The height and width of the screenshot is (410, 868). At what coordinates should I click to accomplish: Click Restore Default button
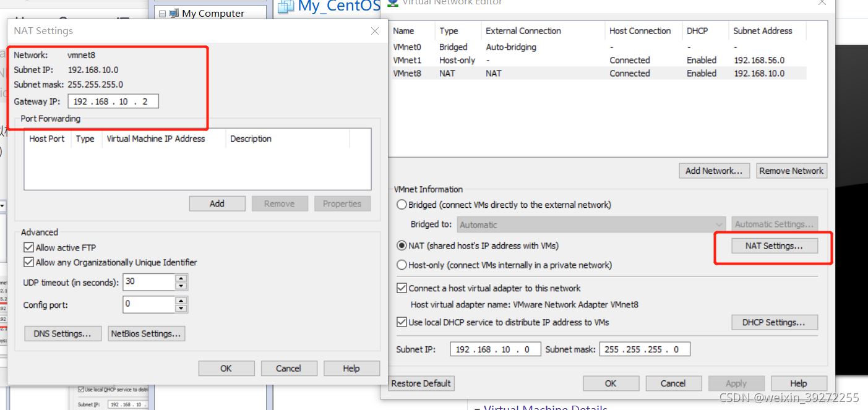(421, 383)
